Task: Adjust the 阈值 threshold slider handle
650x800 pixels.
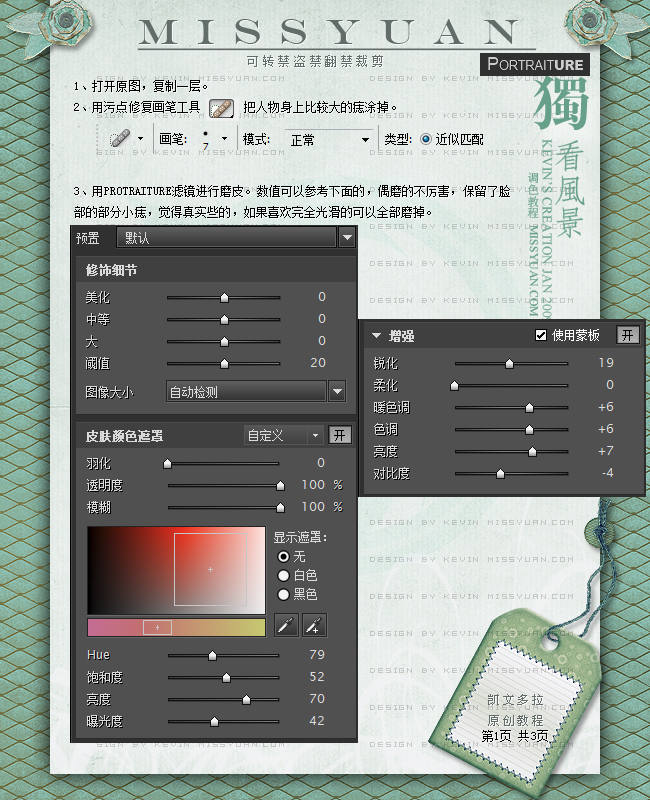Action: coord(224,363)
